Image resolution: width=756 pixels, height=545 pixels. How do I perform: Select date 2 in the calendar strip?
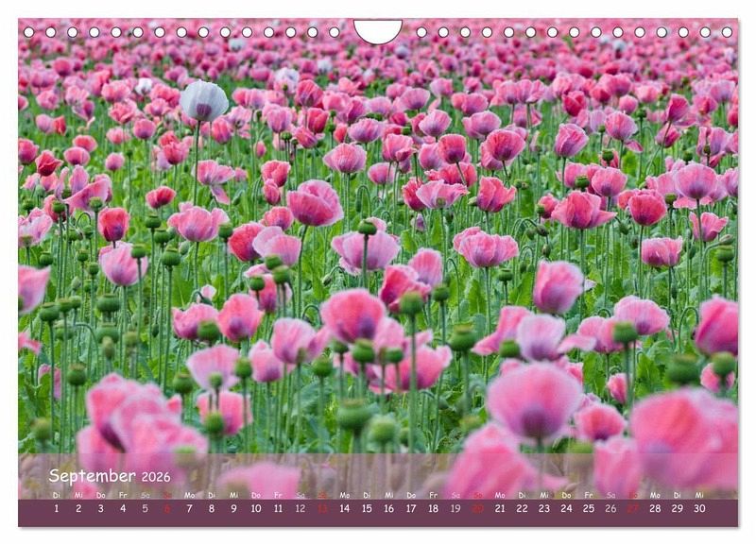point(78,508)
